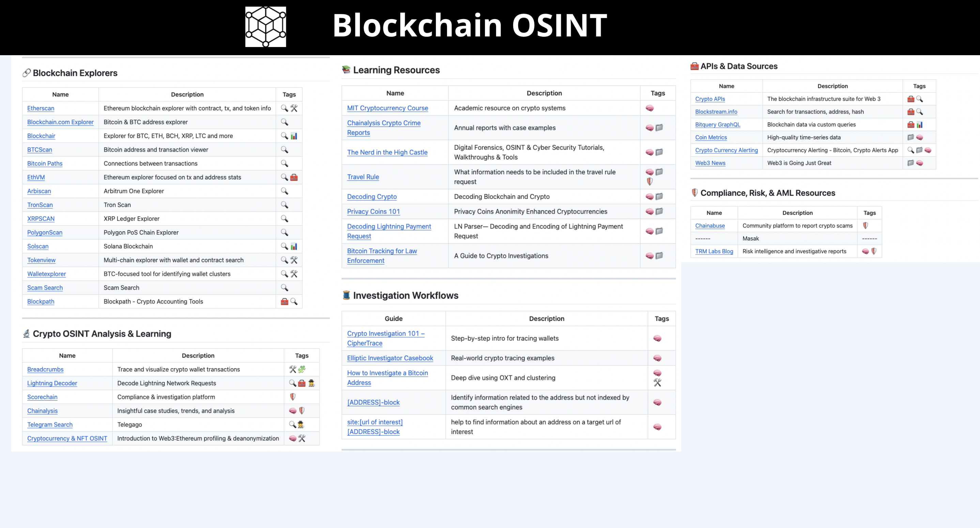This screenshot has width=980, height=528.
Task: Open The Nerd in the High Castle link
Action: tap(387, 153)
